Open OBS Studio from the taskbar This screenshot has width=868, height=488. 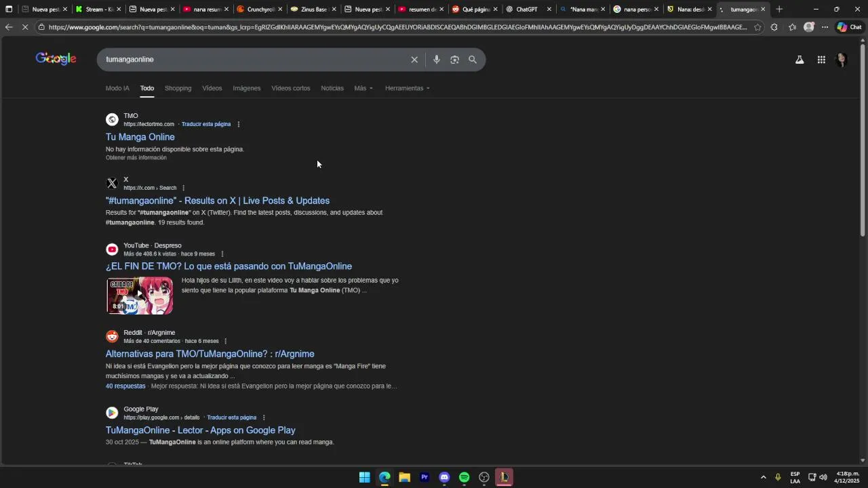pyautogui.click(x=484, y=477)
